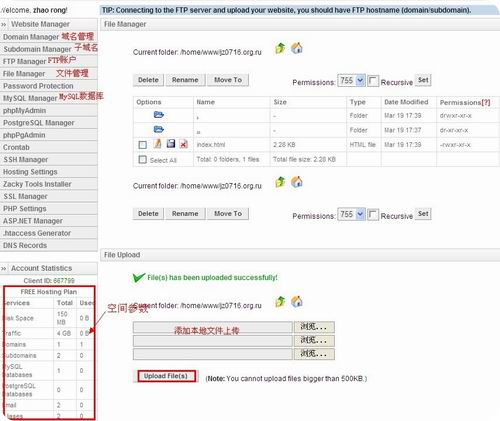Viewport: 500px width, 421px height.
Task: Click the Upload File(s) button
Action: pyautogui.click(x=166, y=376)
